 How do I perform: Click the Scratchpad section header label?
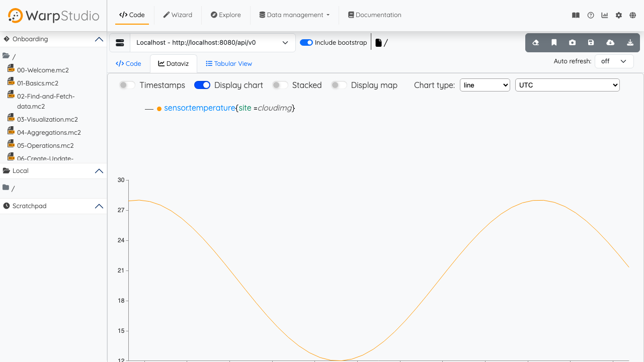(30, 206)
